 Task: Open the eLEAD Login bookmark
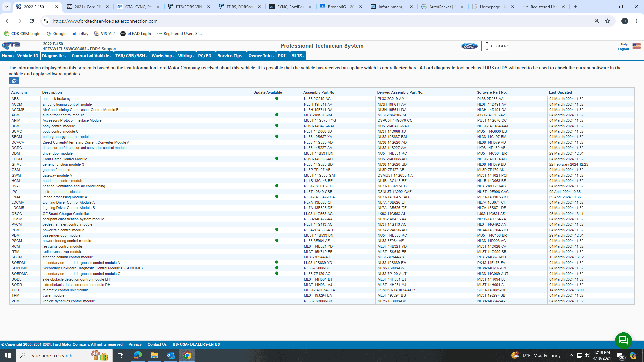pyautogui.click(x=136, y=34)
